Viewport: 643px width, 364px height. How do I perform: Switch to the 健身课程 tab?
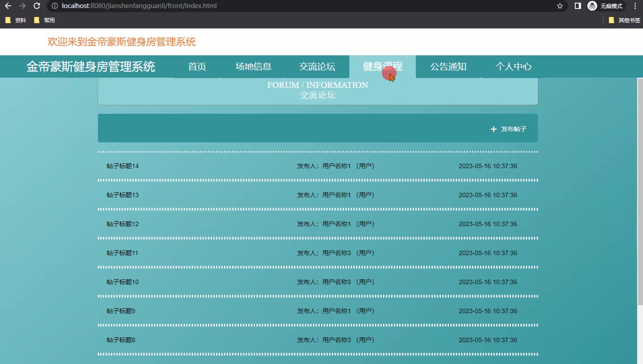[x=382, y=66]
